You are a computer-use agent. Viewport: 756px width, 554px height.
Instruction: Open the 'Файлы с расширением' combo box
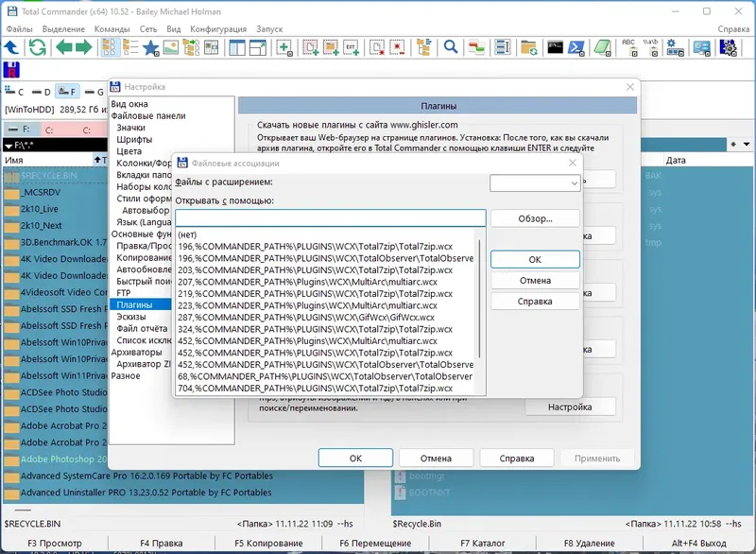pos(535,182)
